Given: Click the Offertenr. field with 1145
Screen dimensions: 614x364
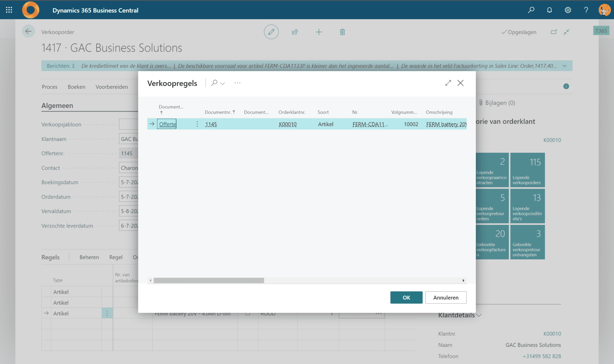Looking at the screenshot, I should pyautogui.click(x=128, y=153).
